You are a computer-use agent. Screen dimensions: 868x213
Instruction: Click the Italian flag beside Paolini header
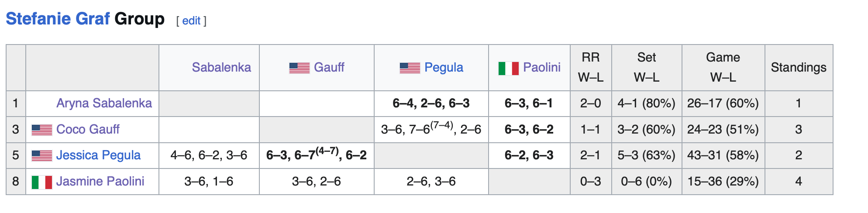[508, 68]
